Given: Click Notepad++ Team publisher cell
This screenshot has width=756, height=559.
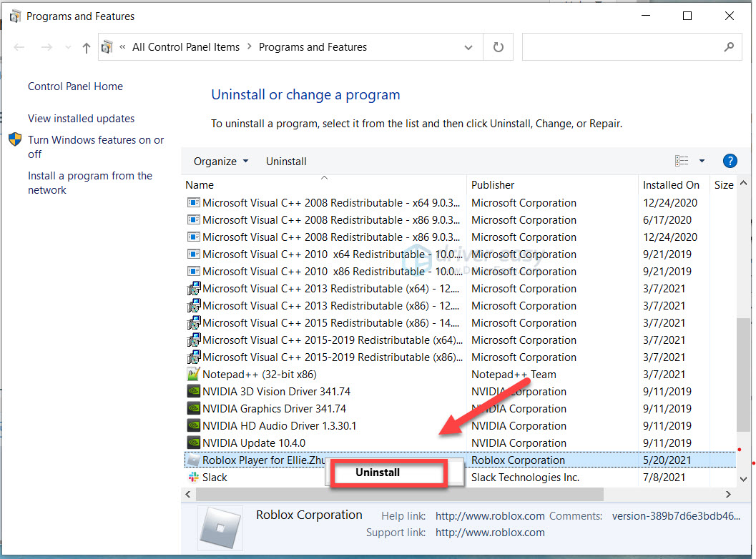Looking at the screenshot, I should click(514, 375).
